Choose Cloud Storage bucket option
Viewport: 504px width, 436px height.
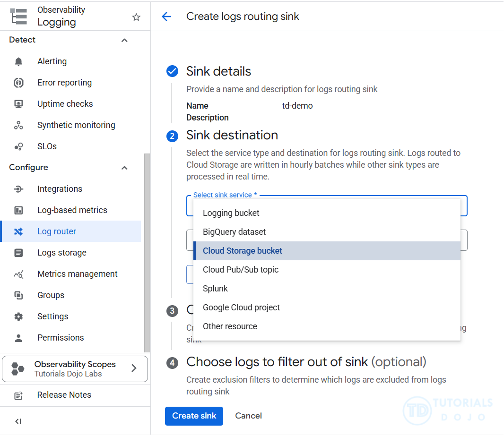243,251
